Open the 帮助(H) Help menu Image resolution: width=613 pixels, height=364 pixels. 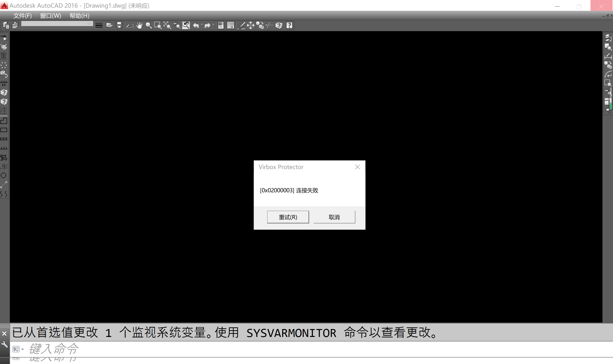(x=79, y=16)
